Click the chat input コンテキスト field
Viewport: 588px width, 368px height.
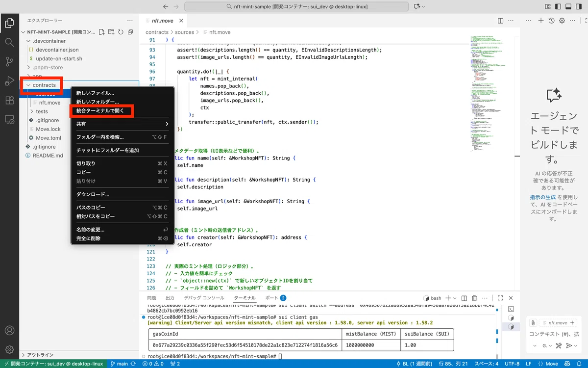coord(554,334)
